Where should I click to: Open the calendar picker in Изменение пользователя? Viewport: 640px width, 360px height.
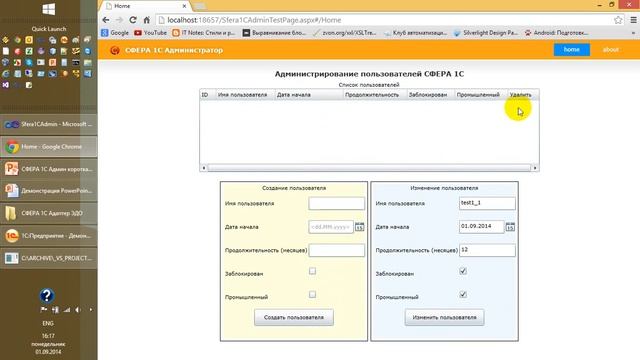pyautogui.click(x=510, y=227)
